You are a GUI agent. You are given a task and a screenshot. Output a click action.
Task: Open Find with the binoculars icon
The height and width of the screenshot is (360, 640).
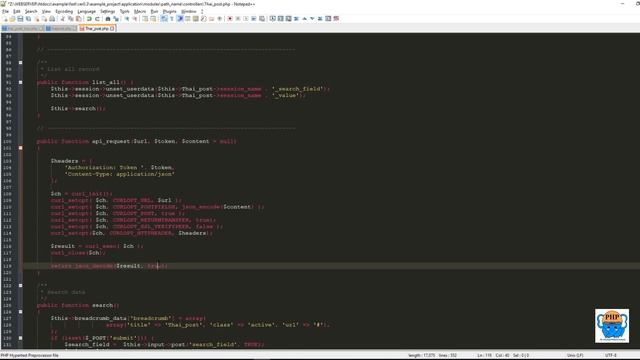click(x=108, y=19)
